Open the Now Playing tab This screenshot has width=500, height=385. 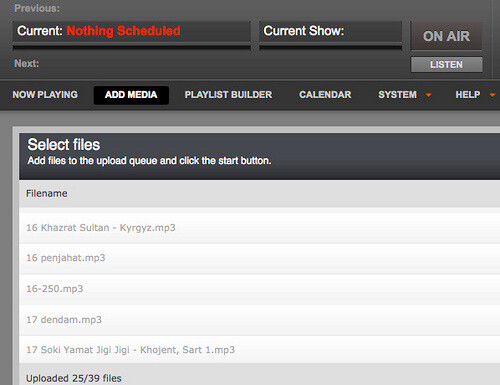click(x=45, y=95)
